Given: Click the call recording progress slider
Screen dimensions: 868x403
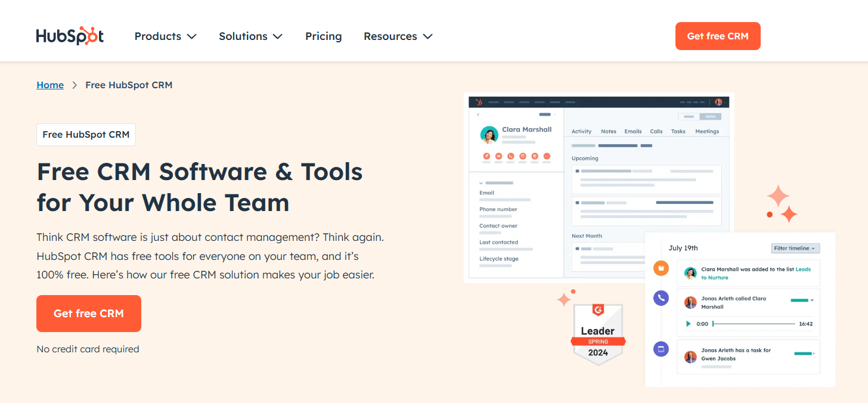Looking at the screenshot, I should click(754, 324).
